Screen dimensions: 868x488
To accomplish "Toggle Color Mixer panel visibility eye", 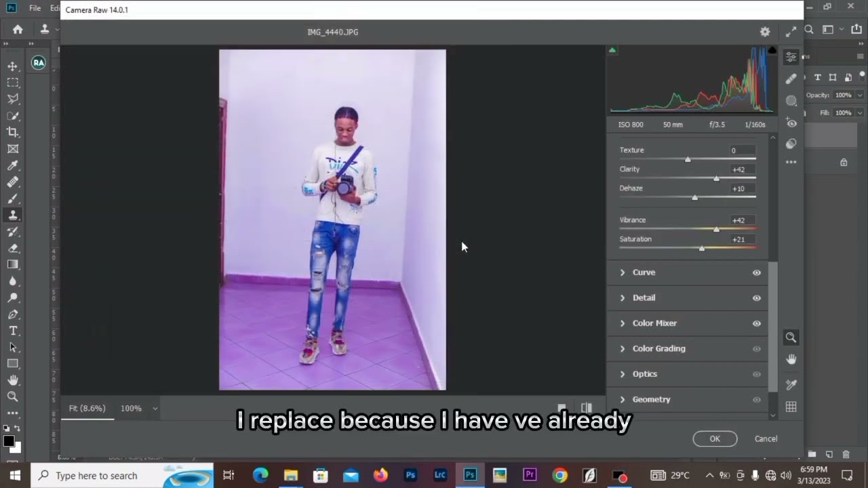I will (x=757, y=323).
